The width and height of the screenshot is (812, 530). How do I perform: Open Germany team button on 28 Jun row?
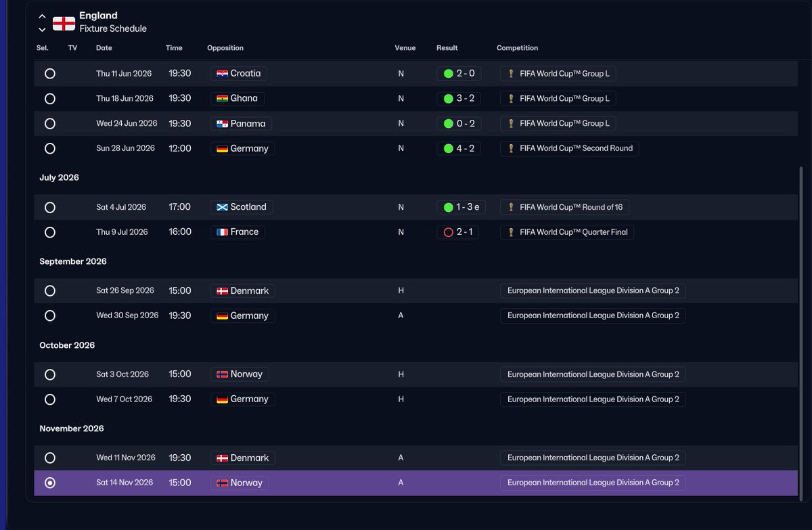(243, 148)
